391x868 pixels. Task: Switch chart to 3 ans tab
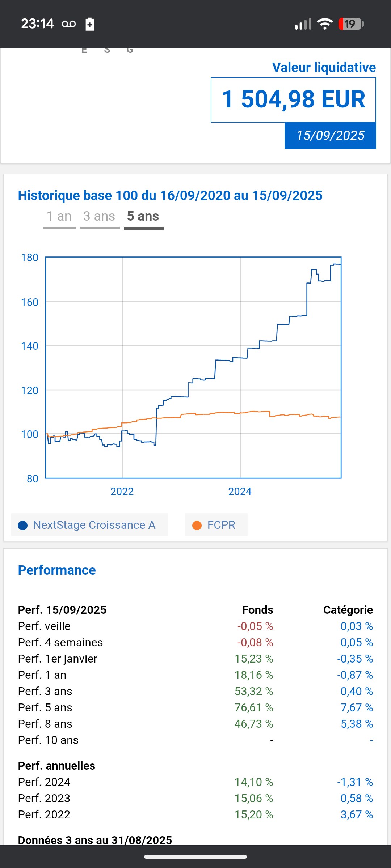(100, 217)
